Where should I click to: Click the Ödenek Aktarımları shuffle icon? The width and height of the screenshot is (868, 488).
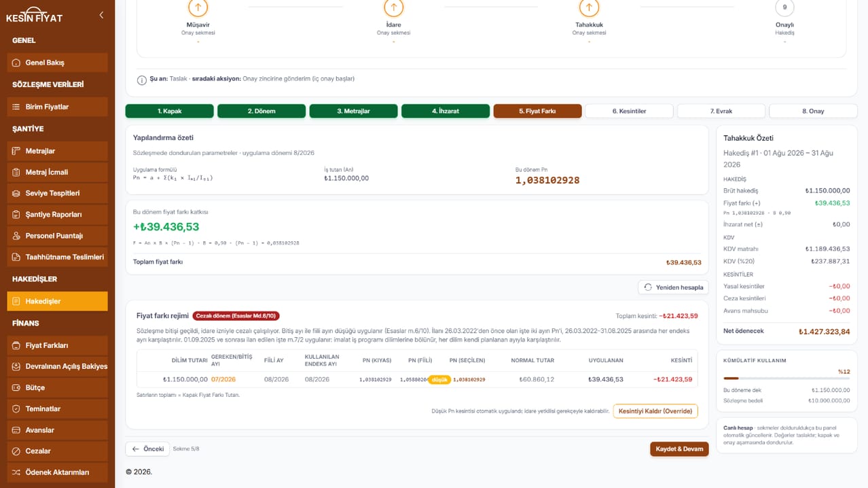tap(16, 472)
